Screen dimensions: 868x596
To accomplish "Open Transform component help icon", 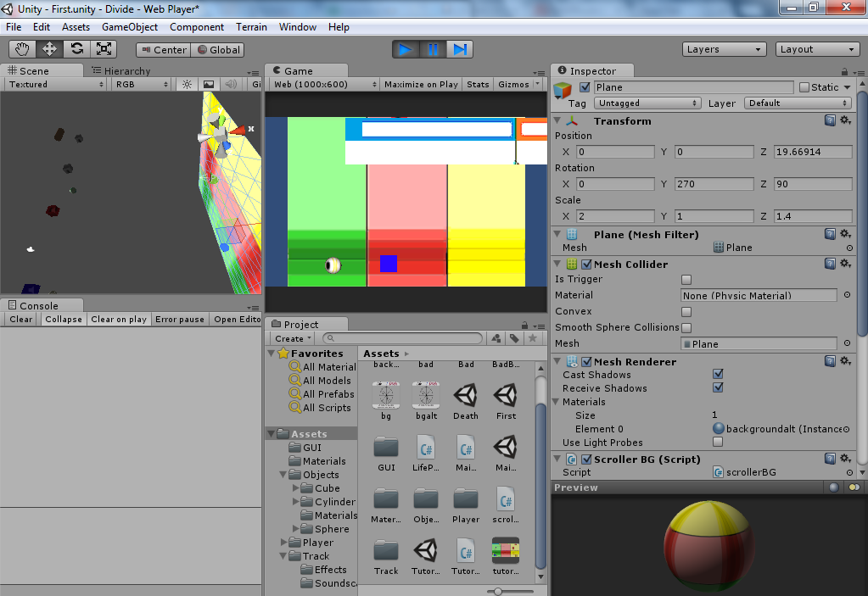I will click(x=830, y=120).
